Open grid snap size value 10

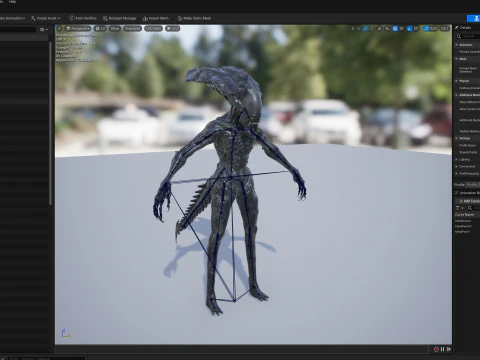[x=401, y=29]
